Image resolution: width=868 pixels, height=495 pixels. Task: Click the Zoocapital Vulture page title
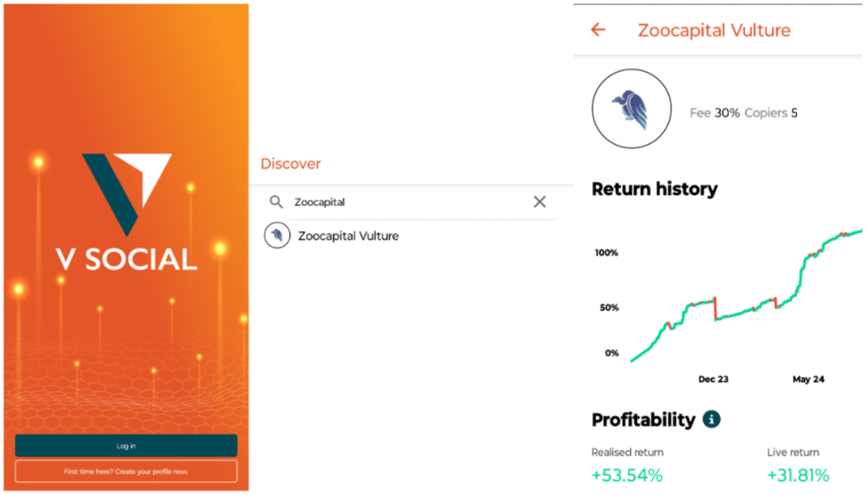point(714,31)
